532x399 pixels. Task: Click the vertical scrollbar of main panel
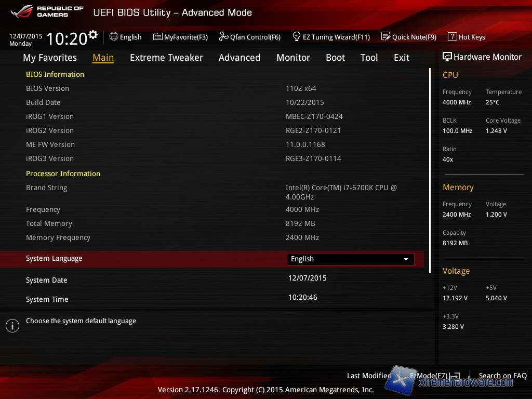click(x=430, y=170)
